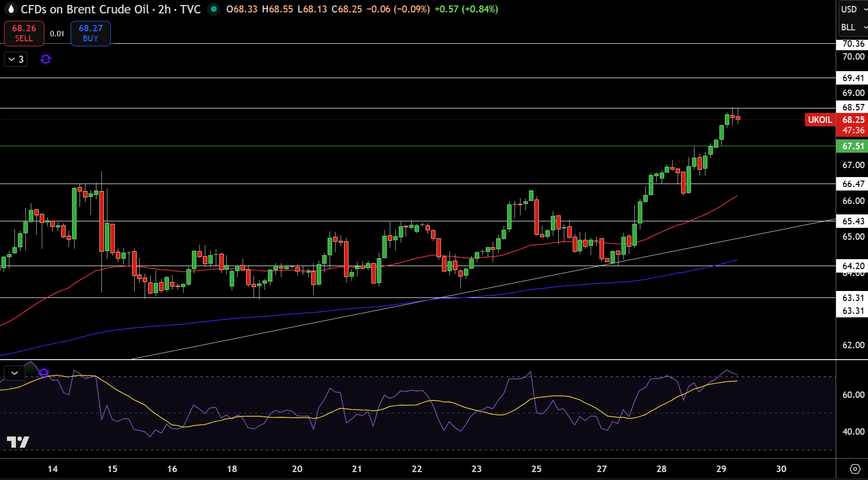Click the green market status dot
868x480 pixels.
coord(214,9)
